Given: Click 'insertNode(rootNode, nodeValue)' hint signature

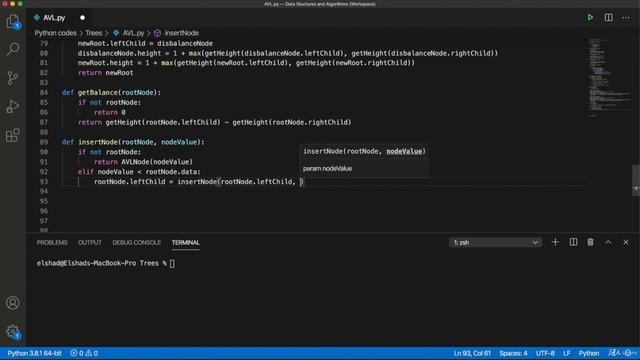Looking at the screenshot, I should (x=364, y=151).
